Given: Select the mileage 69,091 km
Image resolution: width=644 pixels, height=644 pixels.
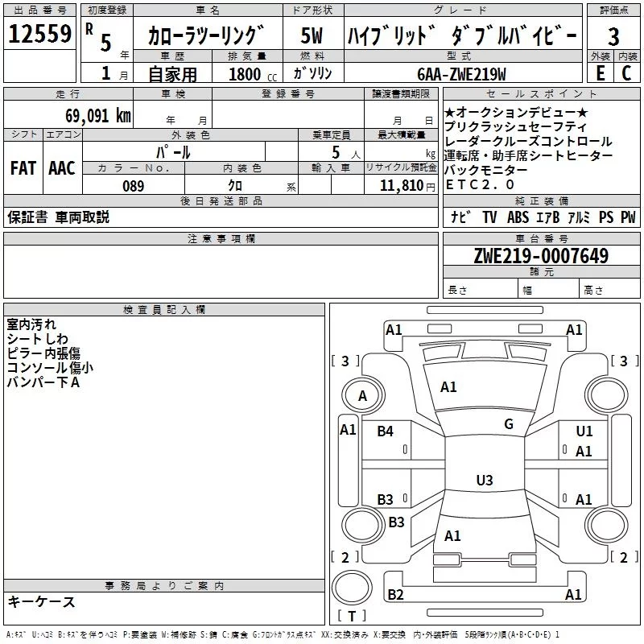Looking at the screenshot, I should click(98, 116).
